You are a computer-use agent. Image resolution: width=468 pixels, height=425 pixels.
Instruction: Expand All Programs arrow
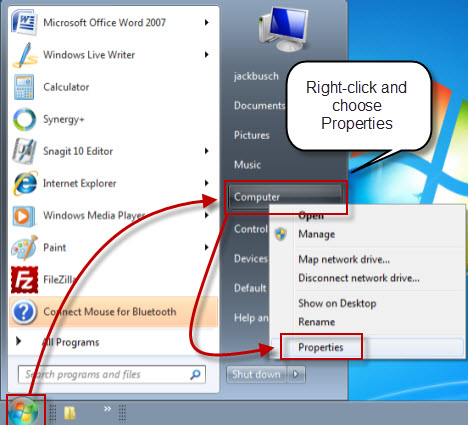tap(19, 341)
